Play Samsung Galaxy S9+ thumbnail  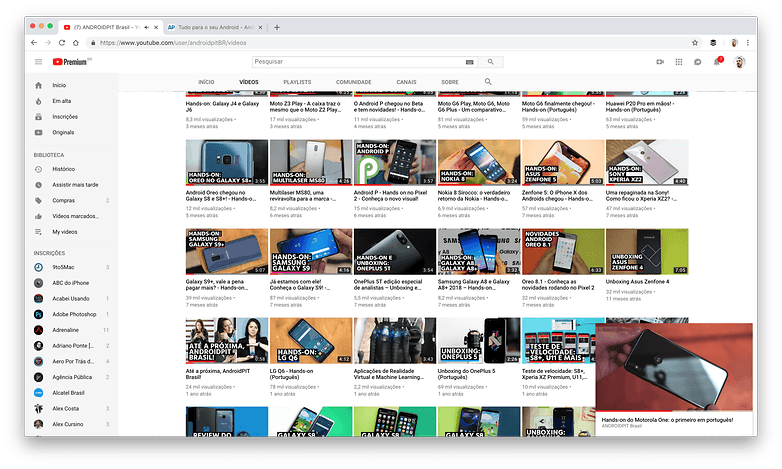click(227, 251)
